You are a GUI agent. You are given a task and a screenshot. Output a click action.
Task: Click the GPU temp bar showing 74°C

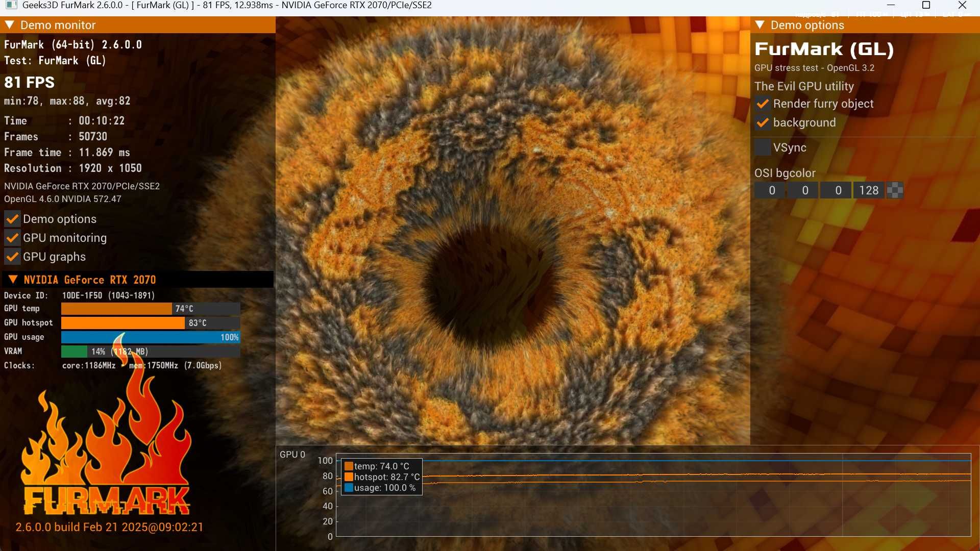(x=151, y=309)
